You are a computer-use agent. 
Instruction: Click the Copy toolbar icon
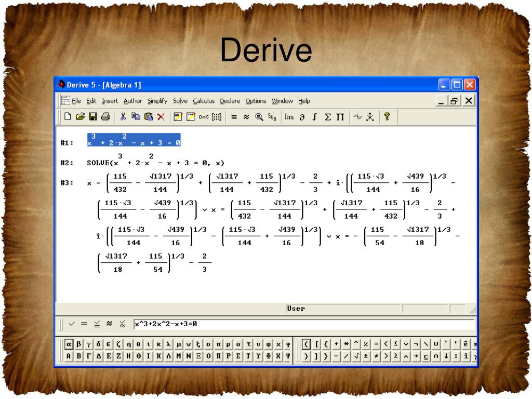136,117
